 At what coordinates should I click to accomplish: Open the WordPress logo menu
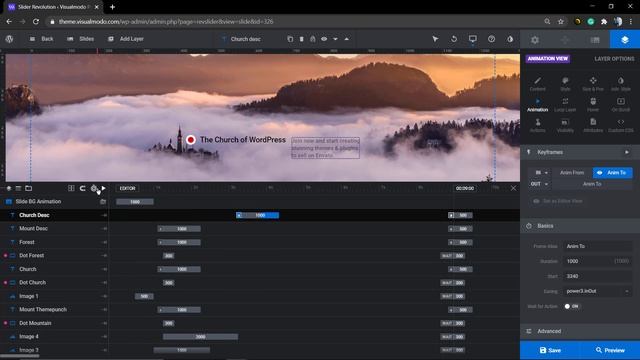[x=9, y=39]
